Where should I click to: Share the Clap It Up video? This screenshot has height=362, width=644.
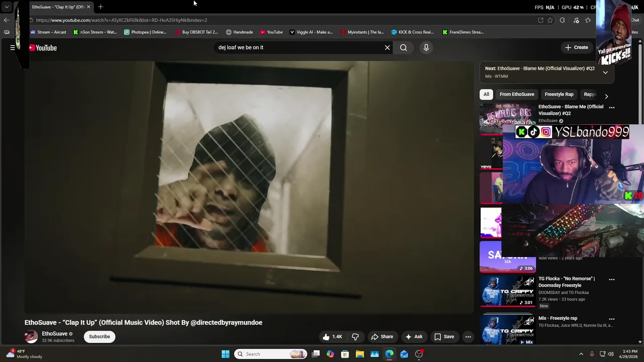coord(382,336)
